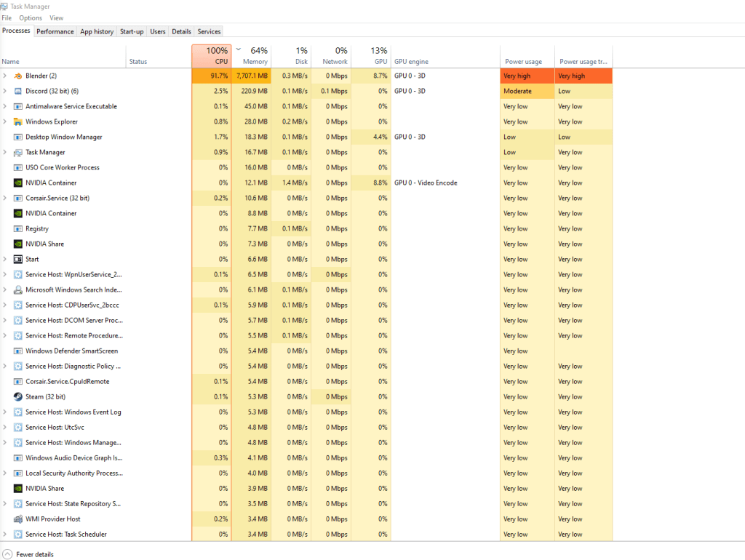Click the Blender process icon
745x560 pixels.
pyautogui.click(x=18, y=76)
